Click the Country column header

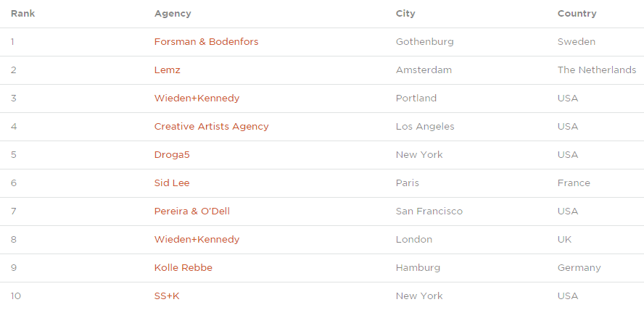577,14
